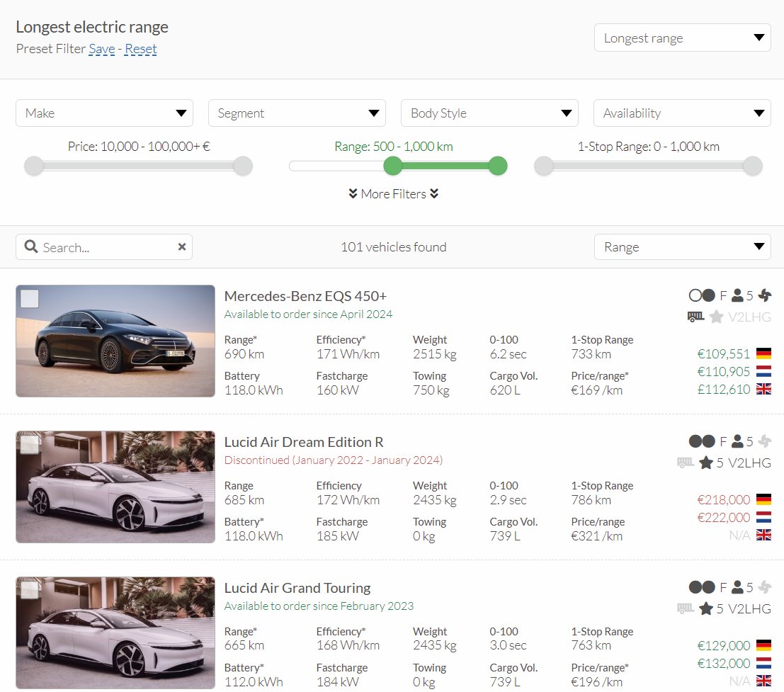Click the heat pump fan icon for EQS 450+
Screen dimensions: 784x692
pos(764,295)
